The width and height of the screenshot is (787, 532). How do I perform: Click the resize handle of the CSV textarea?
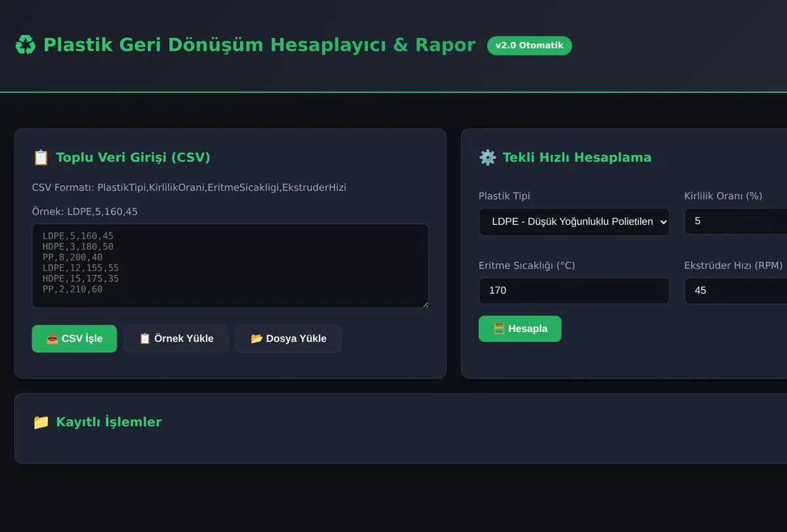point(424,304)
